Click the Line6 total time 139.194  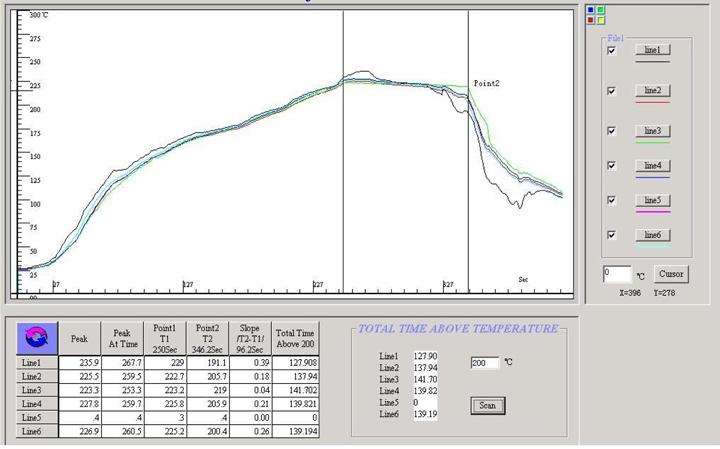click(x=296, y=432)
